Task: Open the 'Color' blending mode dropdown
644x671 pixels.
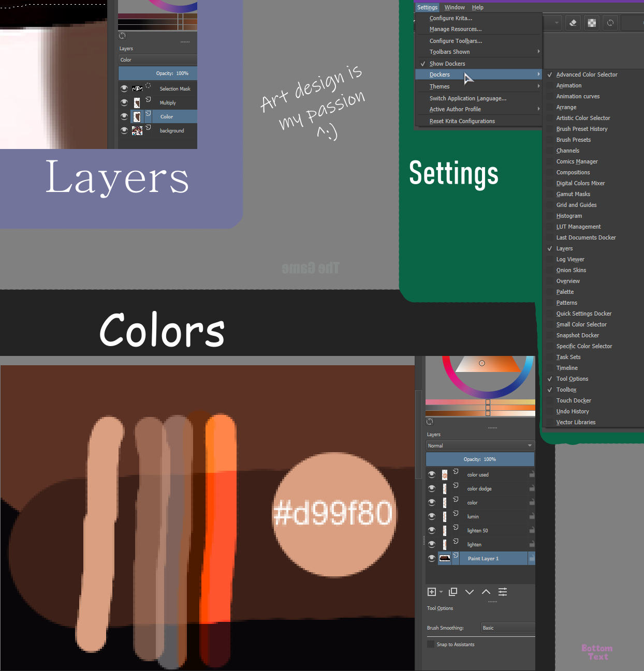Action: tap(158, 59)
